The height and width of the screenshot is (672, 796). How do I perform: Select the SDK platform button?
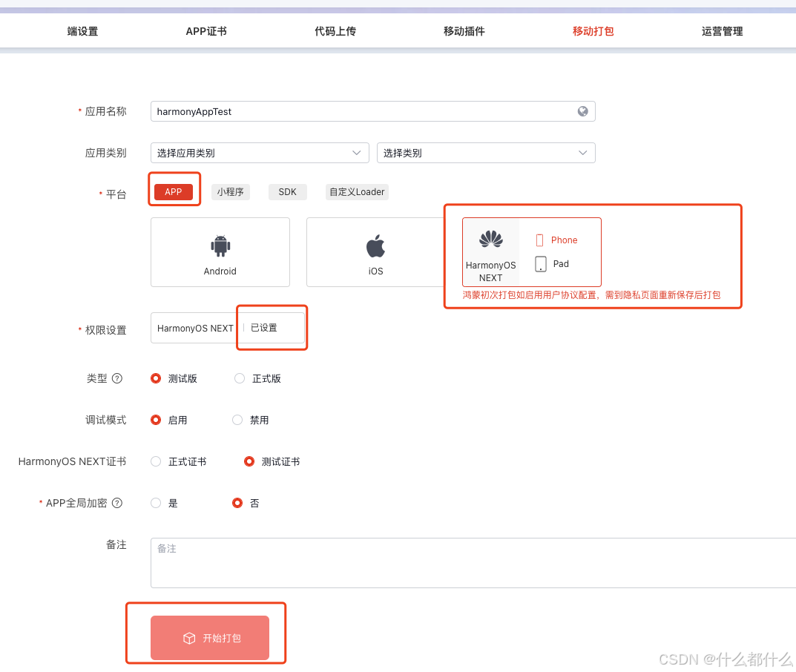[287, 192]
